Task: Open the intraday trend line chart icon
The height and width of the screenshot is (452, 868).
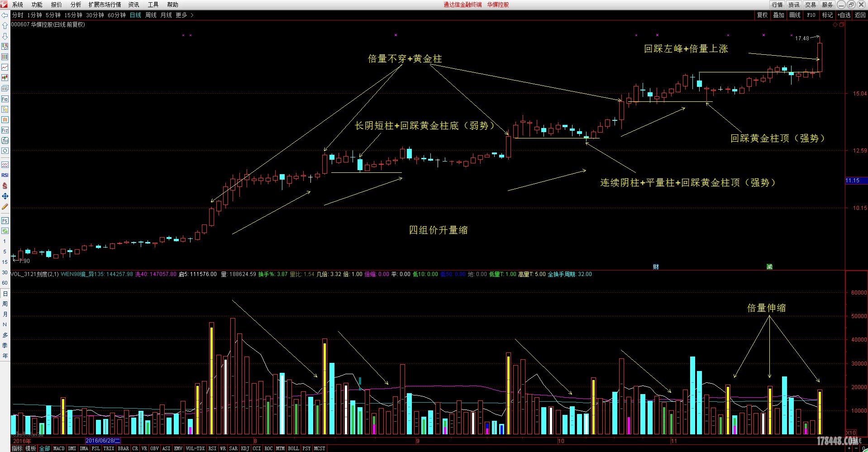Action: [5, 67]
